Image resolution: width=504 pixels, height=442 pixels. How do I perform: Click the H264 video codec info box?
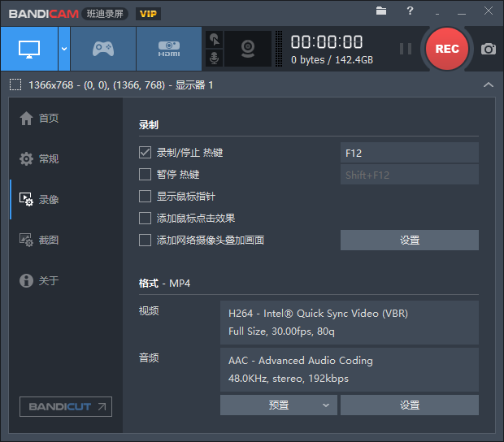coord(350,323)
